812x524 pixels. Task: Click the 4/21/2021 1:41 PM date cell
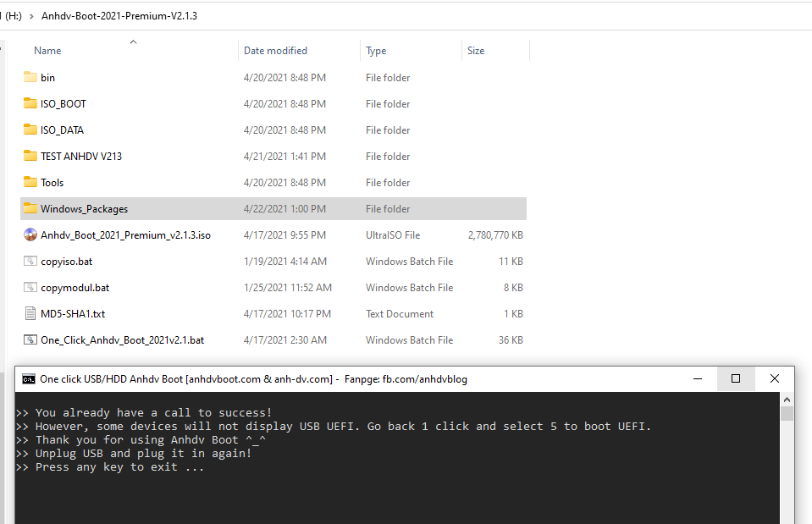tap(284, 157)
